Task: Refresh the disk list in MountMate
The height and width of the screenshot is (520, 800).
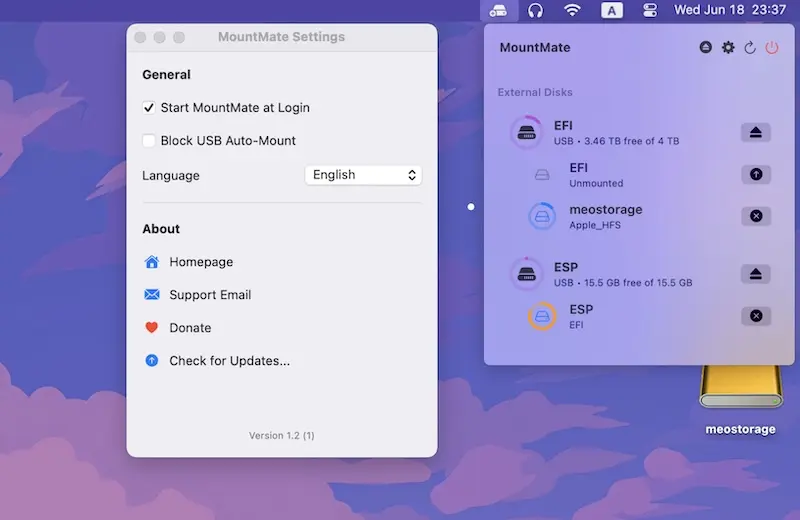Action: [749, 47]
